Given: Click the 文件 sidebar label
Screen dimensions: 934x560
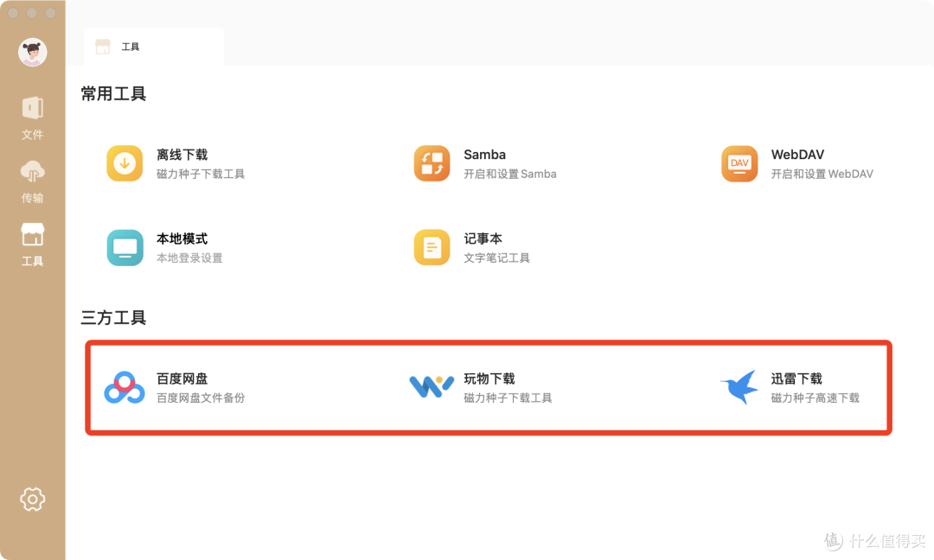Looking at the screenshot, I should (33, 135).
